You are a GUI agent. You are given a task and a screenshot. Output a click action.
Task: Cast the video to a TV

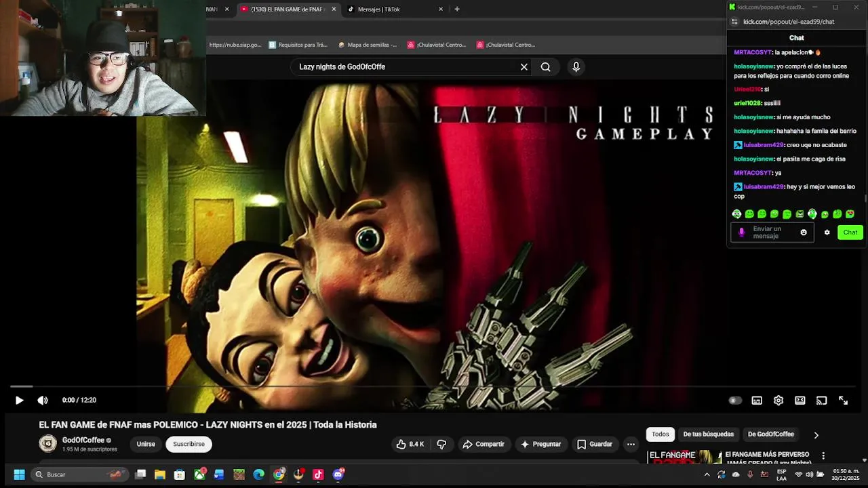[822, 401]
